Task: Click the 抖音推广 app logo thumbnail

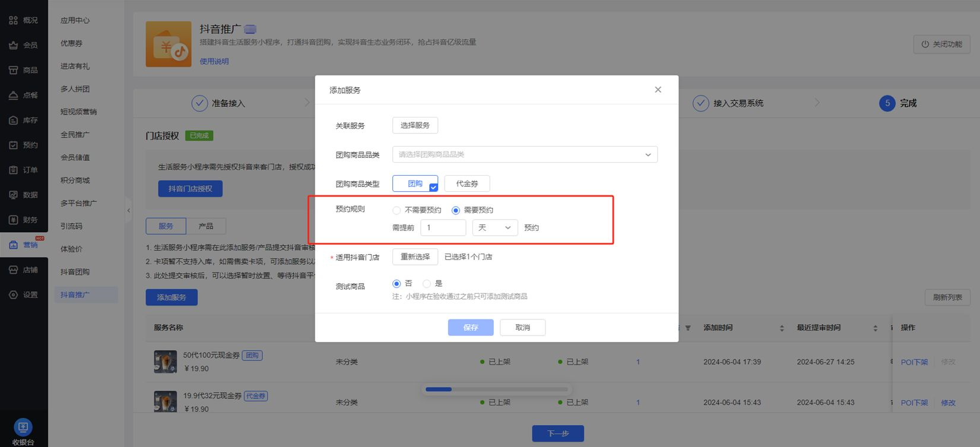Action: click(x=169, y=44)
